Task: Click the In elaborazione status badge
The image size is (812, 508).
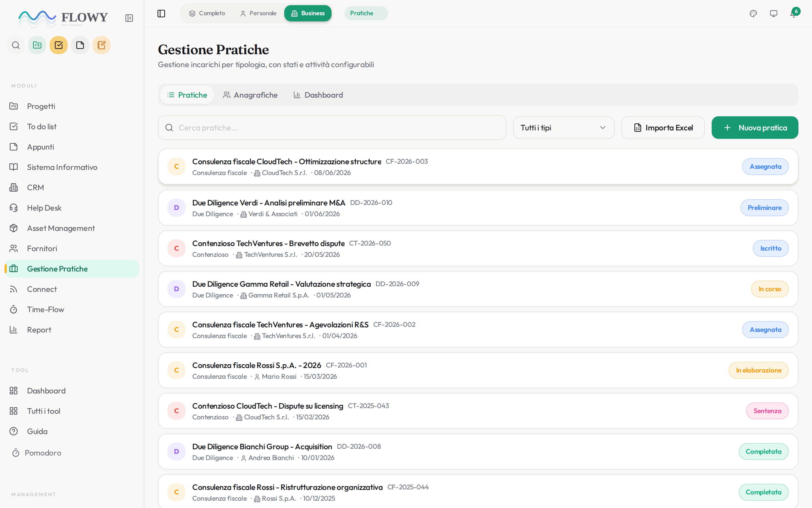Action: [759, 370]
